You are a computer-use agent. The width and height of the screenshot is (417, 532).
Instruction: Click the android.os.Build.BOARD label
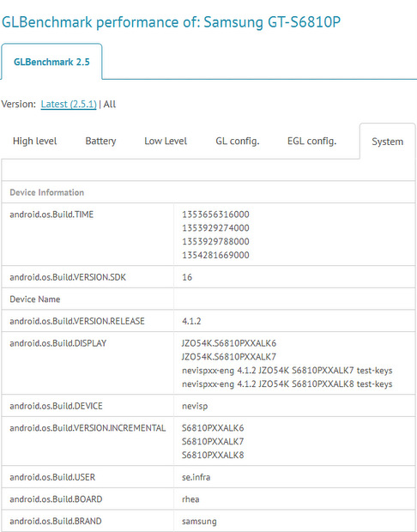pos(56,499)
